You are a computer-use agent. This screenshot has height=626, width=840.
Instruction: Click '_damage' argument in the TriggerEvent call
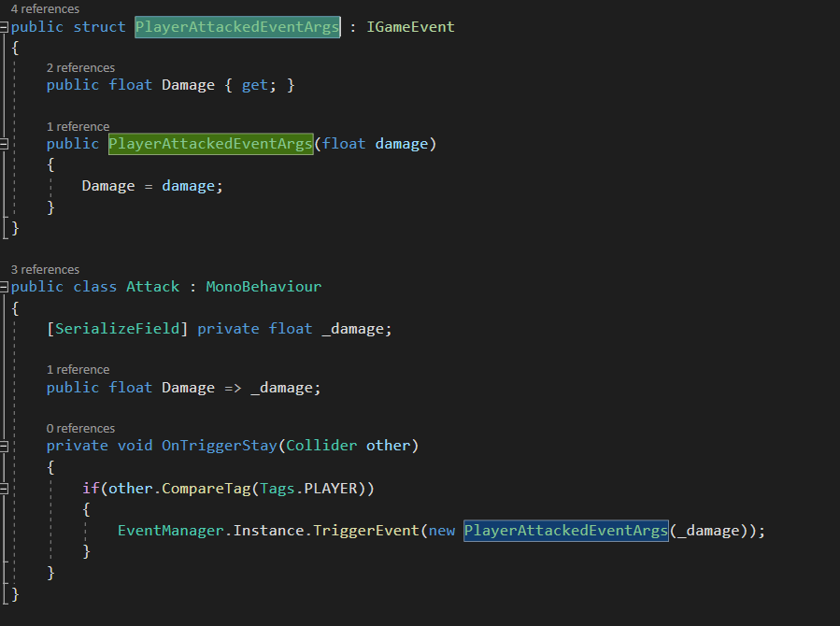[708, 531]
